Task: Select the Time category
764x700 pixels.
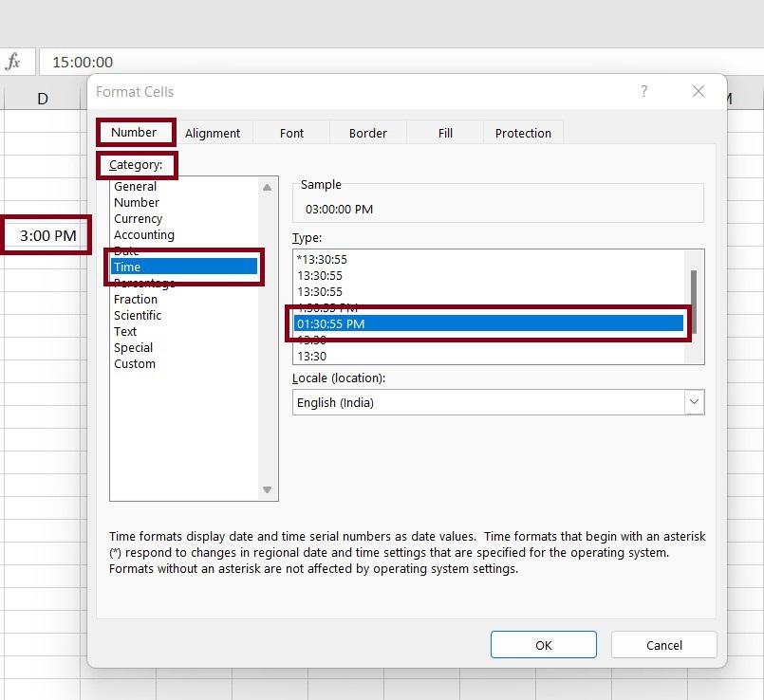Action: (184, 267)
